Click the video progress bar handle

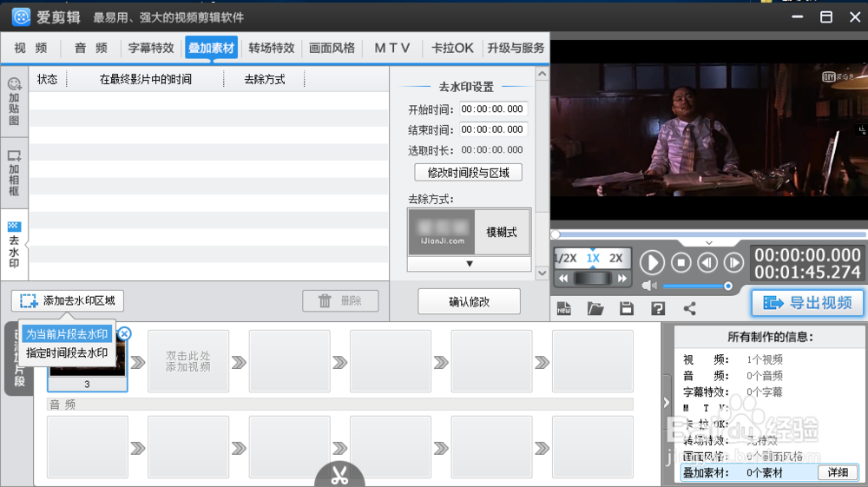[556, 234]
